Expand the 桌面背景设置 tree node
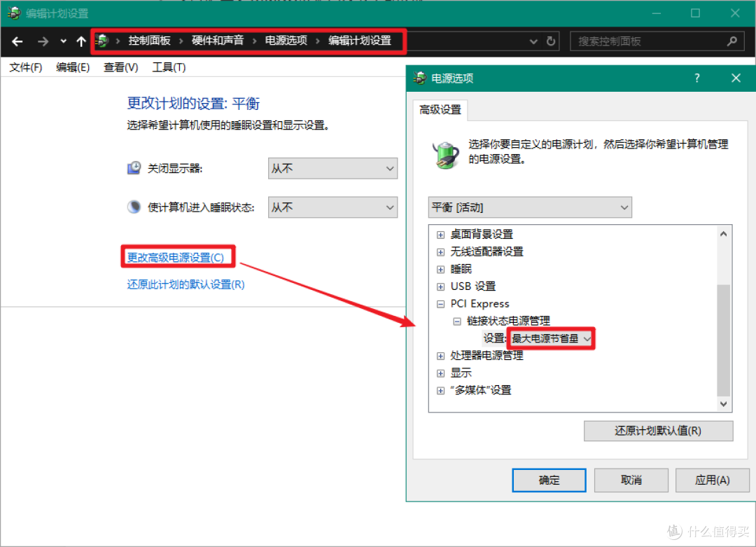The height and width of the screenshot is (547, 756). (440, 235)
